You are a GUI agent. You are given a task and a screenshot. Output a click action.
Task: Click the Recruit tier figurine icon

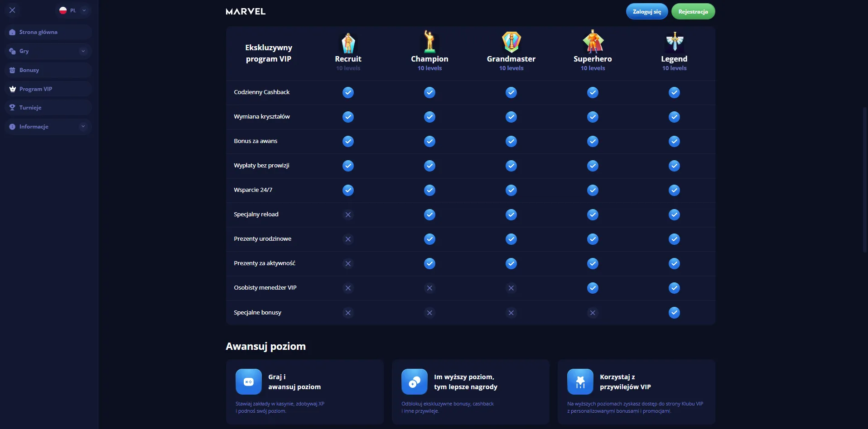click(348, 43)
